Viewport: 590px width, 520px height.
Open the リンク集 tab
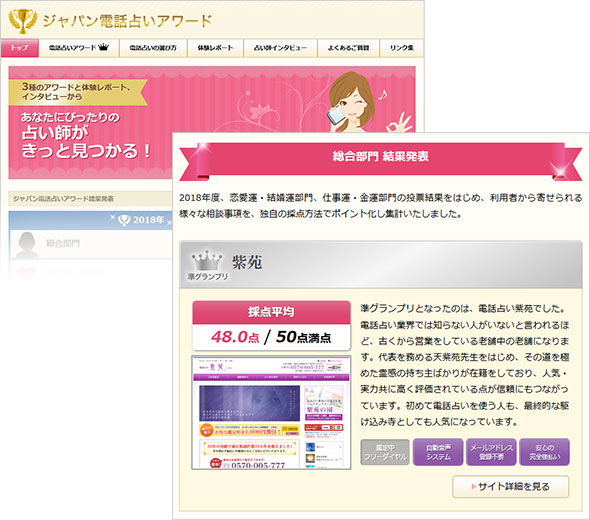tap(402, 48)
